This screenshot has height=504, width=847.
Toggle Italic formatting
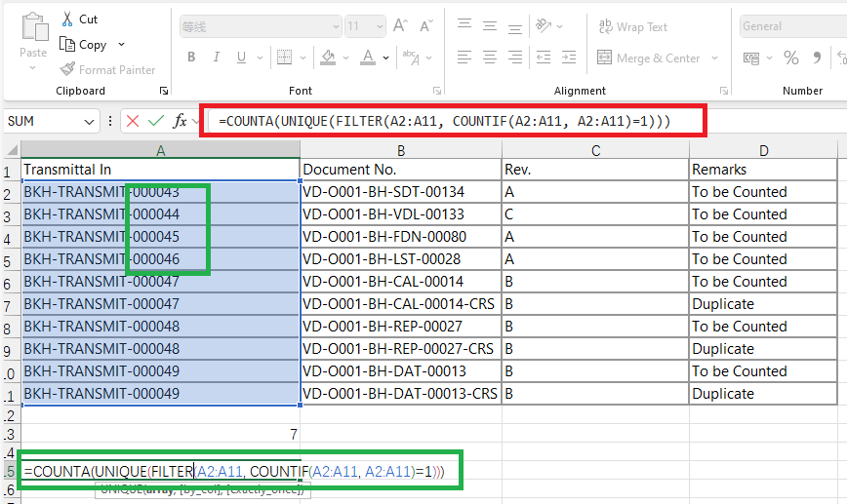pos(216,58)
